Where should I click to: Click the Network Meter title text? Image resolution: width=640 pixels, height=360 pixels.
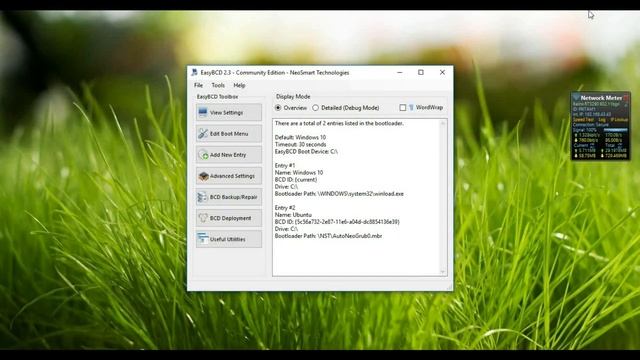(x=601, y=98)
